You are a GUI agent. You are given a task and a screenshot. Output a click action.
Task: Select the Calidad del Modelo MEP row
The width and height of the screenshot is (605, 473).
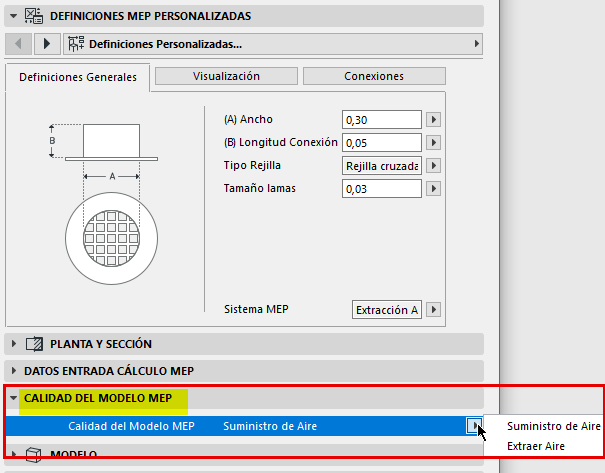[244, 426]
